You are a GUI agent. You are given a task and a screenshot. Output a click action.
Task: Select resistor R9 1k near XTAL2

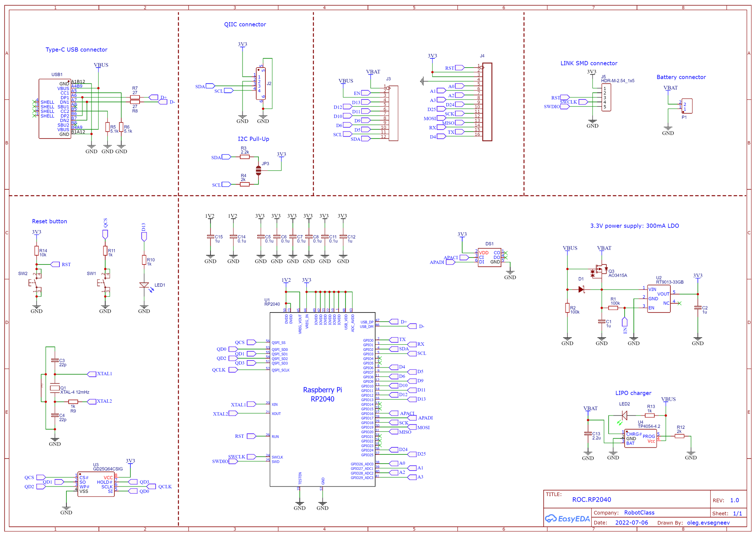(x=73, y=402)
